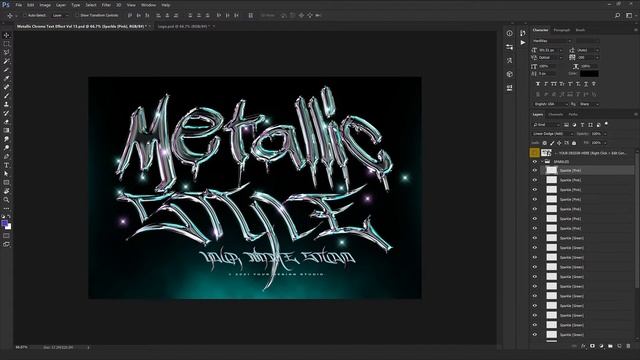Viewport: 640px width, 360px height.
Task: Select the Clone Stamp tool
Action: point(7,104)
